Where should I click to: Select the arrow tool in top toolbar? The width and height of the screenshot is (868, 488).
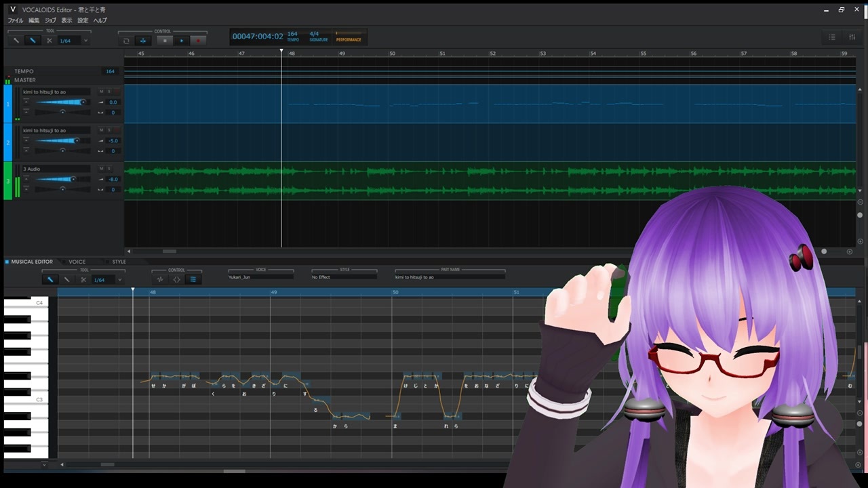16,41
